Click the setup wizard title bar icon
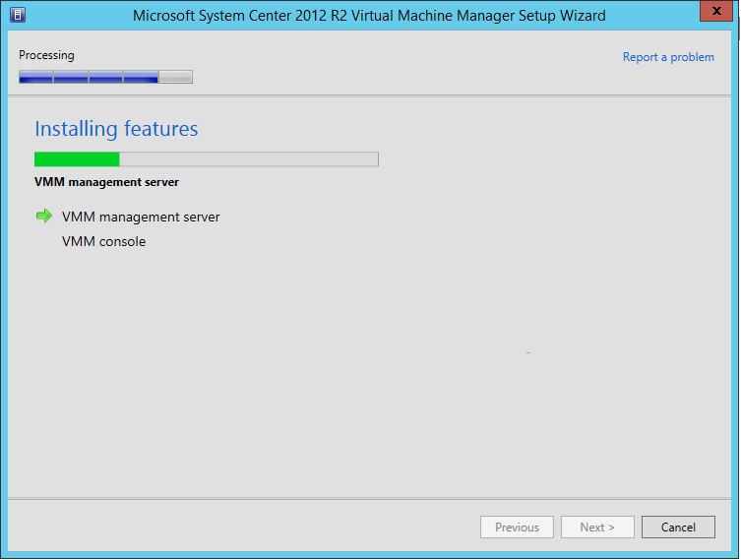 pos(18,15)
